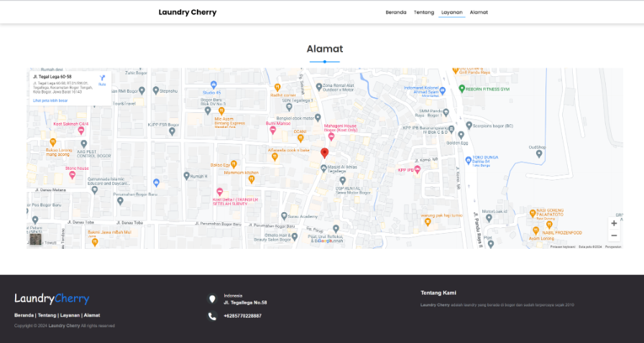This screenshot has height=343, width=644.
Task: Click the LaundryCherry footer logo
Action: coord(52,298)
